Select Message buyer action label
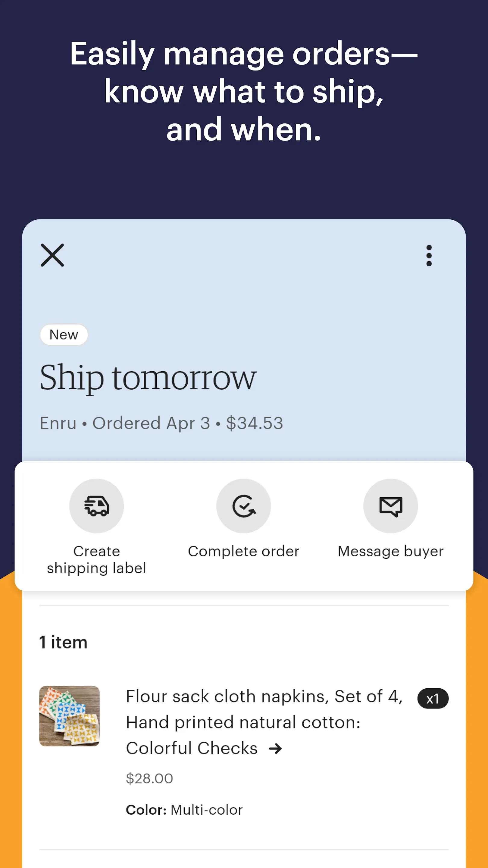The width and height of the screenshot is (488, 868). (x=390, y=552)
